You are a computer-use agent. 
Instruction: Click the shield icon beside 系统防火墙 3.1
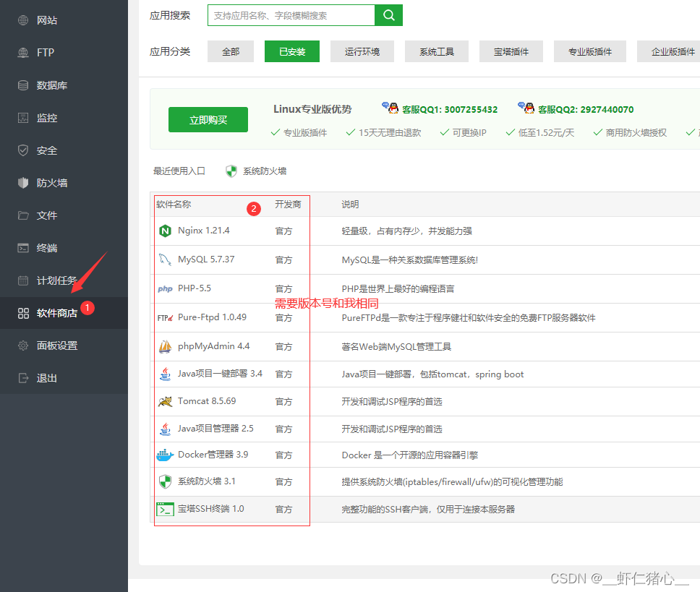165,482
